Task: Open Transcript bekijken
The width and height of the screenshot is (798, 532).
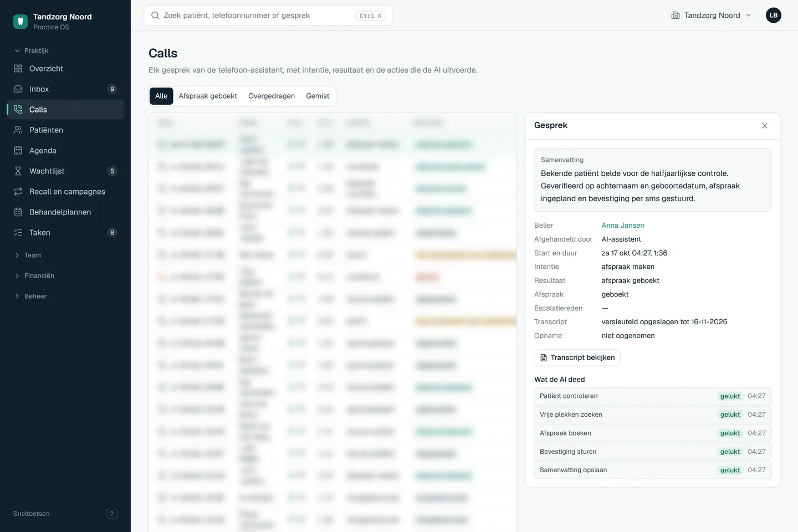Action: [x=577, y=358]
